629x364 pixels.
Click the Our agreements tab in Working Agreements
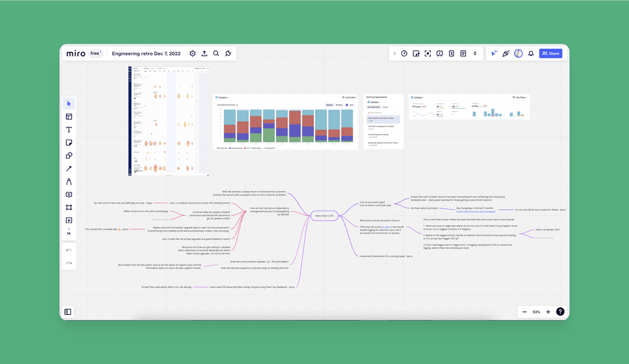[x=374, y=107]
